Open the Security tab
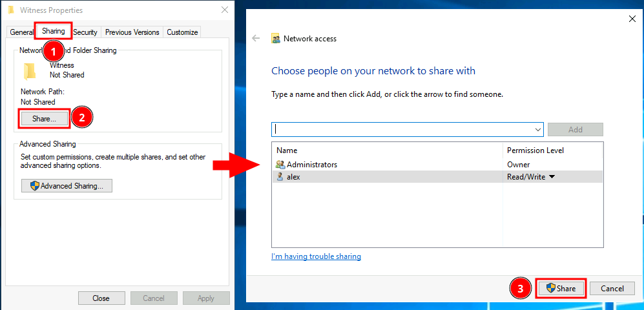The image size is (644, 310). 85,32
